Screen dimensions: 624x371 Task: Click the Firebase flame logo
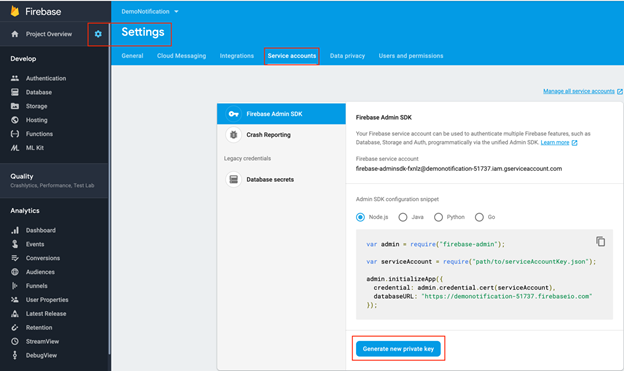[15, 11]
